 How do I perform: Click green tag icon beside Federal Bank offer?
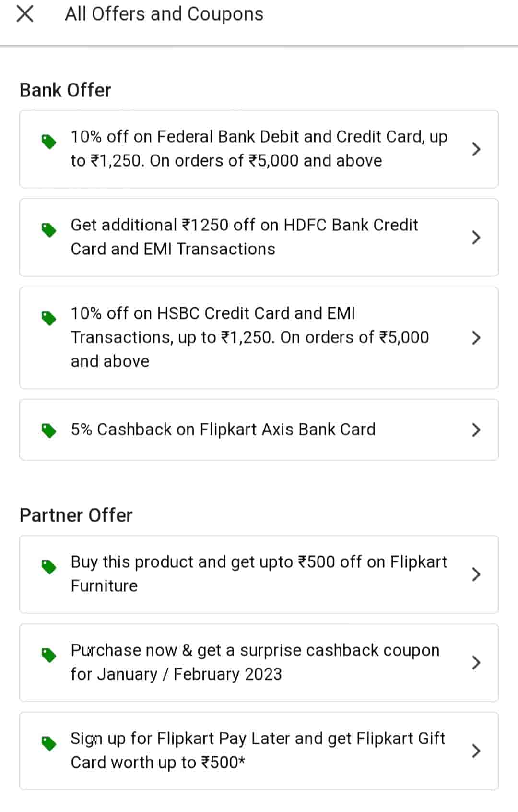pyautogui.click(x=48, y=142)
